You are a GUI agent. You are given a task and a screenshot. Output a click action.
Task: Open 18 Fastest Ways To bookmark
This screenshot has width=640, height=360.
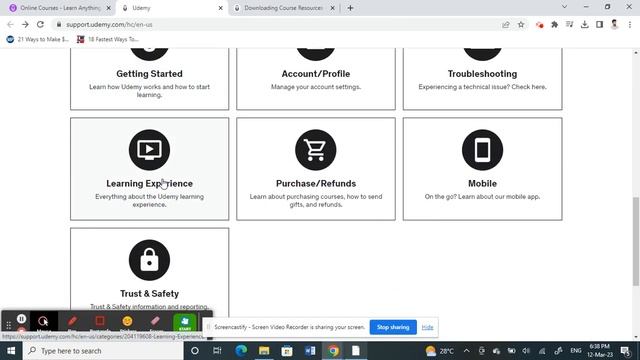(108, 39)
